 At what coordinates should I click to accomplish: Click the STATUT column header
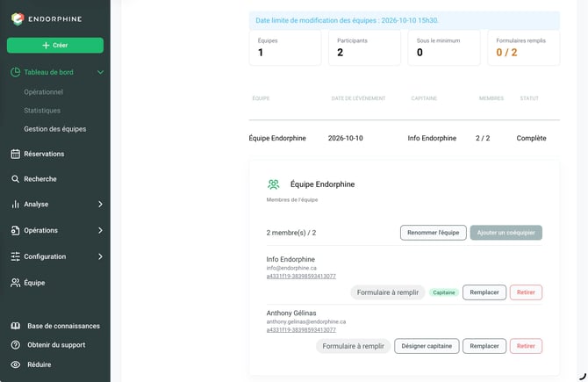(x=529, y=98)
